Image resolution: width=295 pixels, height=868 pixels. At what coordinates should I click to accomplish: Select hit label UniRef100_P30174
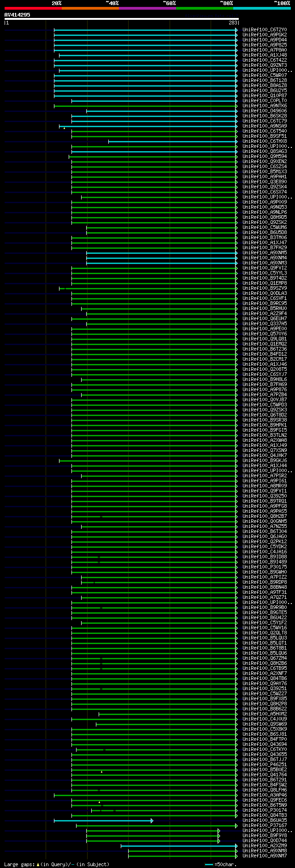pyautogui.click(x=265, y=810)
